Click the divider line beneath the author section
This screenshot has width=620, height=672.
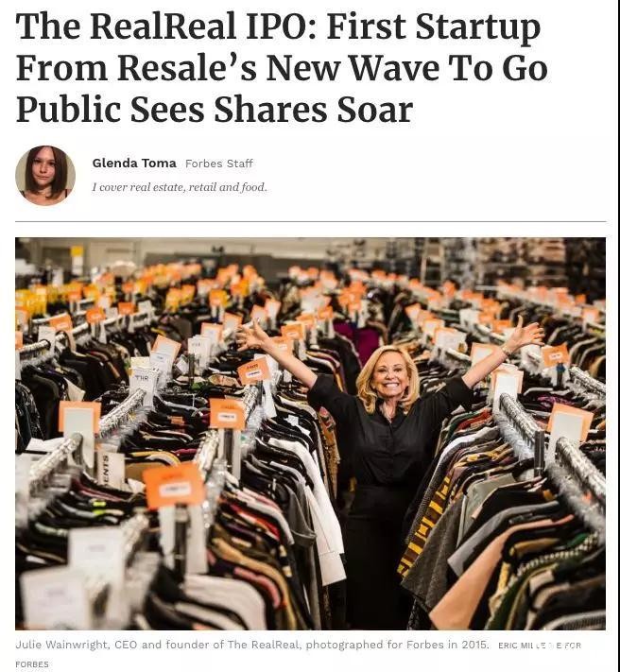[311, 221]
